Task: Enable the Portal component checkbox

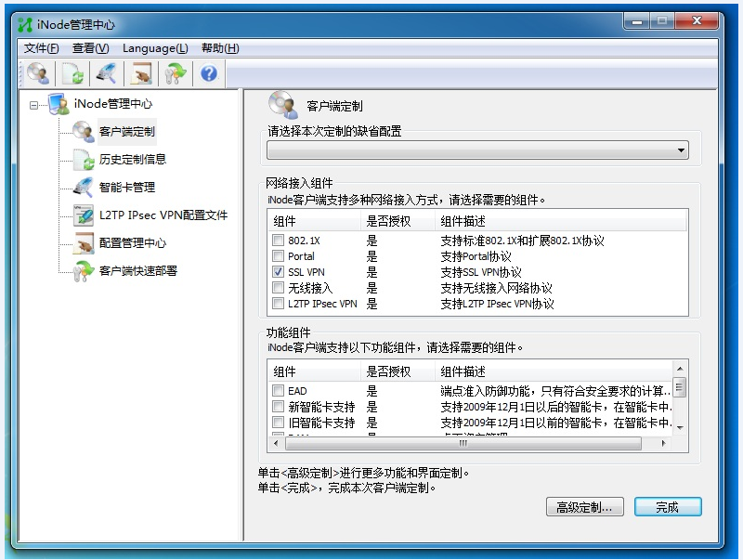Action: (x=278, y=256)
